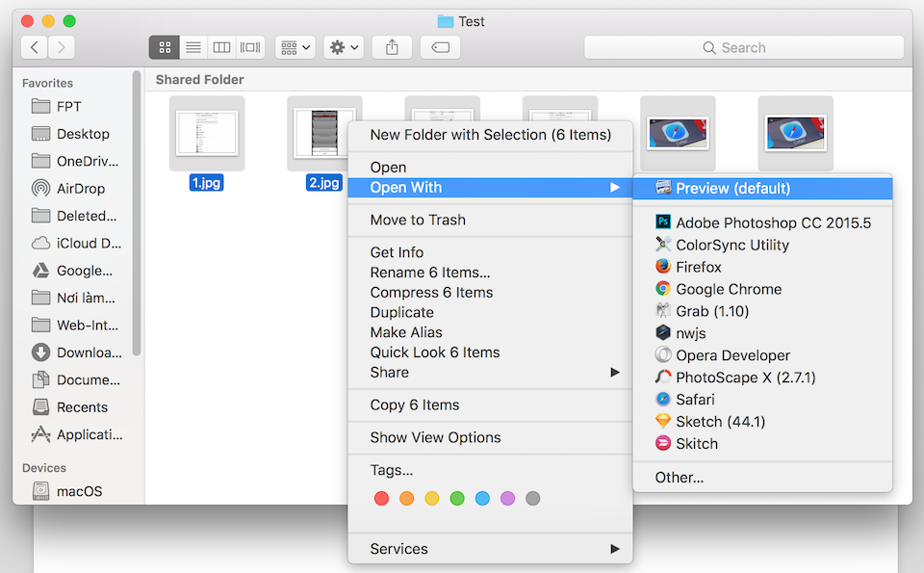Switch to list view mode
Viewport: 924px width, 573px height.
(x=192, y=46)
